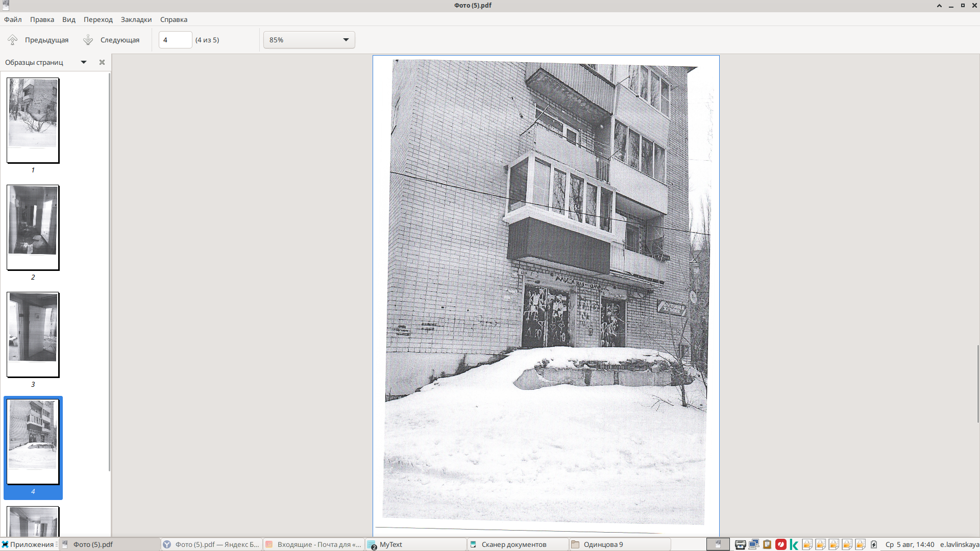The width and height of the screenshot is (980, 551).
Task: Open the Закладки menu
Action: pos(136,19)
